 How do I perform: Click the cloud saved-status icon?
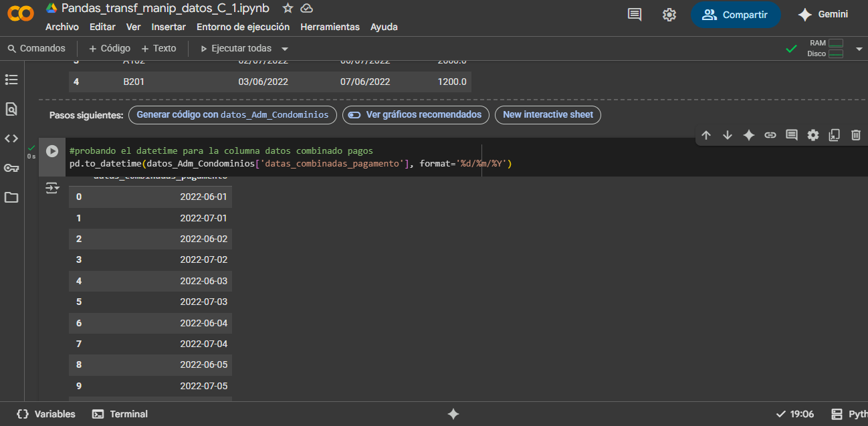point(306,8)
